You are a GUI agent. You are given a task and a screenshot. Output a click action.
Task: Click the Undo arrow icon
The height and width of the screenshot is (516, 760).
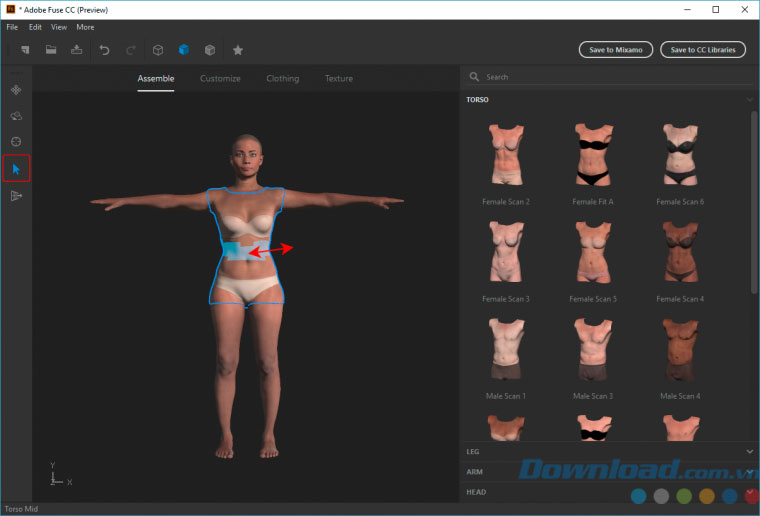coord(105,49)
